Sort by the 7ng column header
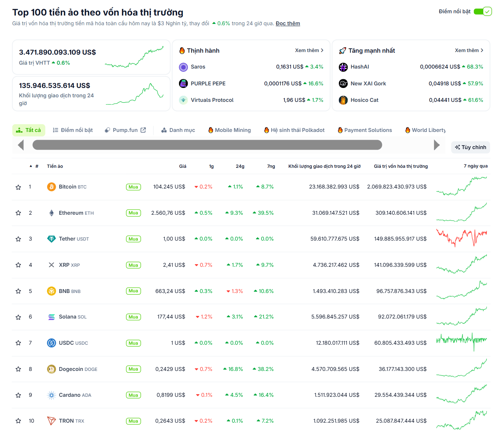 (271, 166)
